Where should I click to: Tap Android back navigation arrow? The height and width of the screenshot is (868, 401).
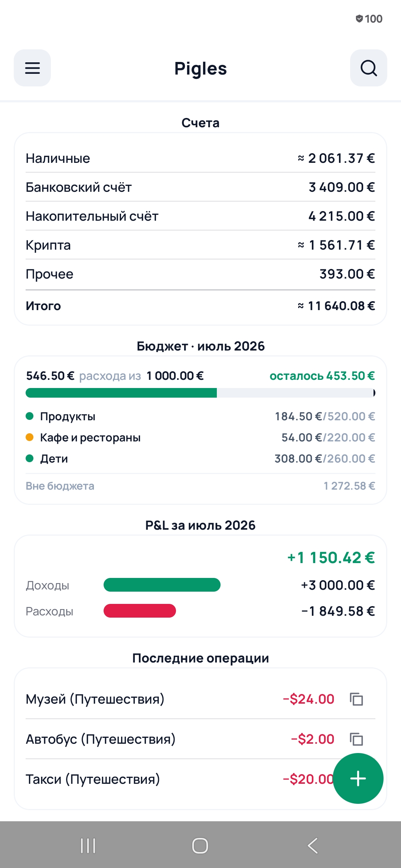pos(313,846)
